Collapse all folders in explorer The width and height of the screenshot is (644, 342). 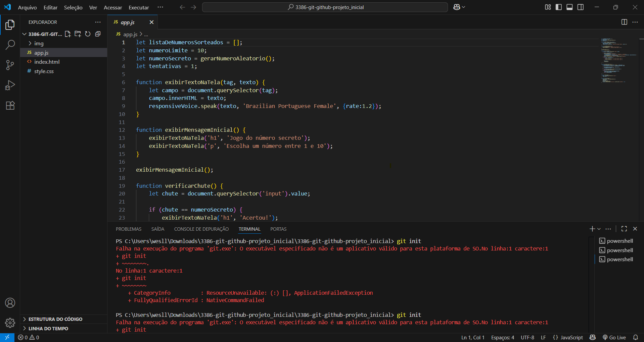(x=98, y=34)
